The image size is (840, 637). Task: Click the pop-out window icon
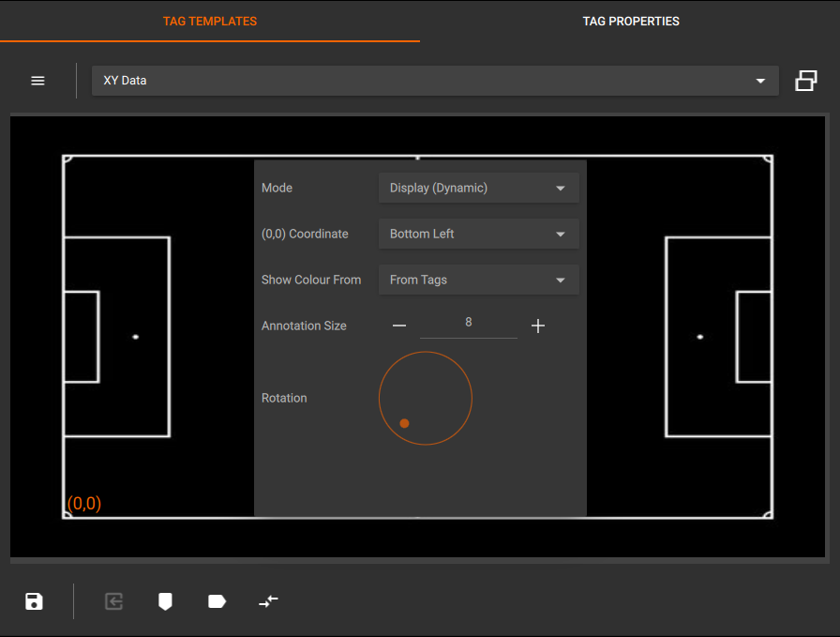coord(805,81)
